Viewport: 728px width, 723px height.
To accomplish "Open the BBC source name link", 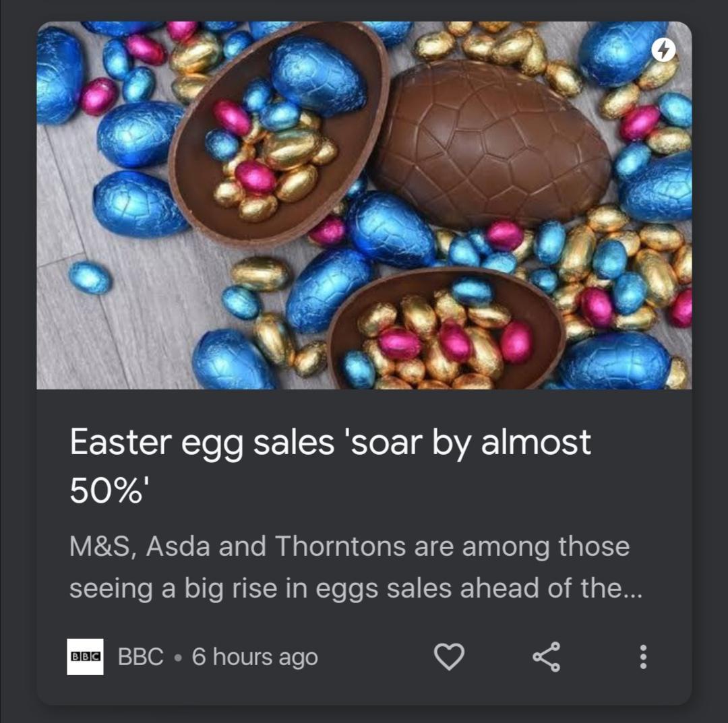I will (x=141, y=657).
